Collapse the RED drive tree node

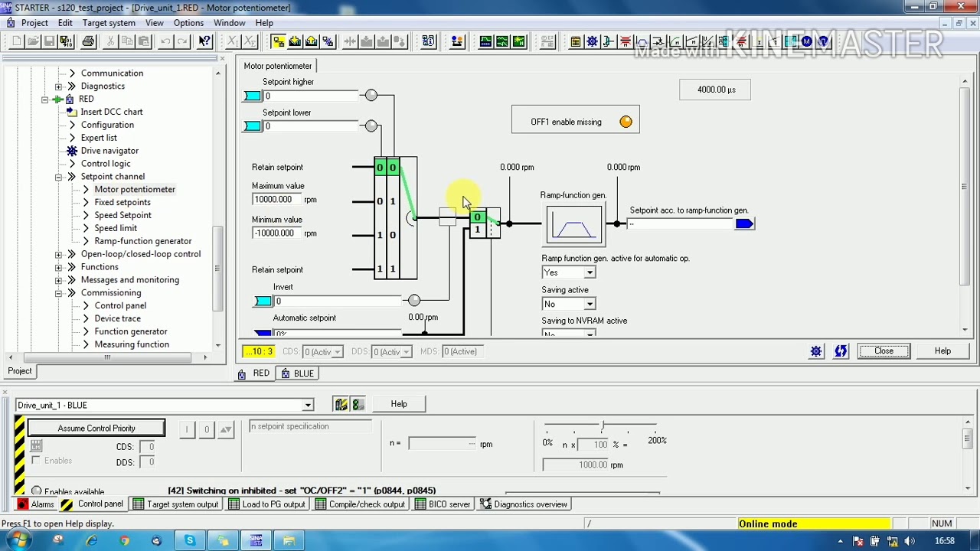45,99
